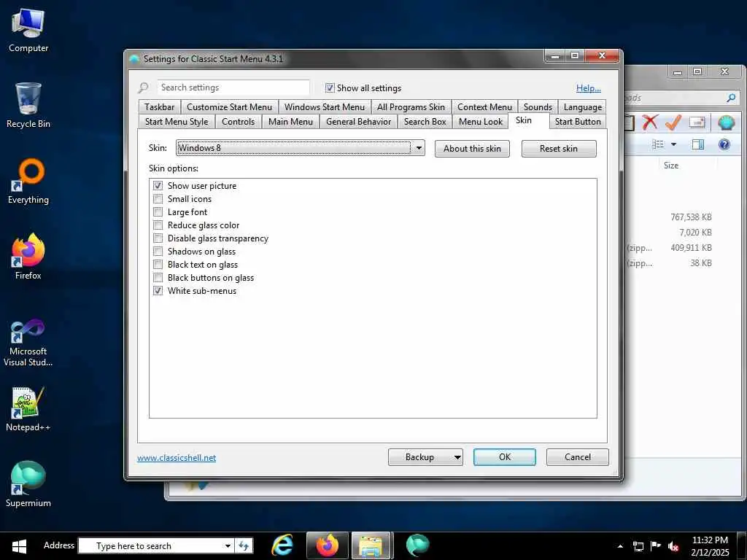The height and width of the screenshot is (560, 747).
Task: Enable Black buttons on glass
Action: pyautogui.click(x=158, y=277)
